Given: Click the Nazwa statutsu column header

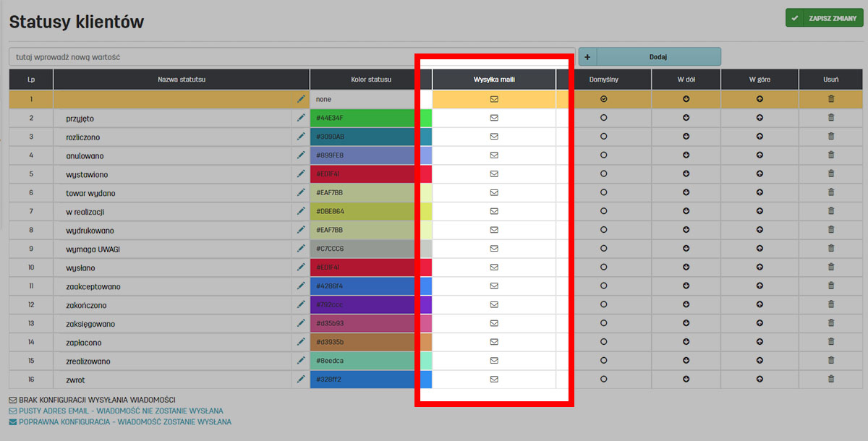Looking at the screenshot, I should [182, 80].
